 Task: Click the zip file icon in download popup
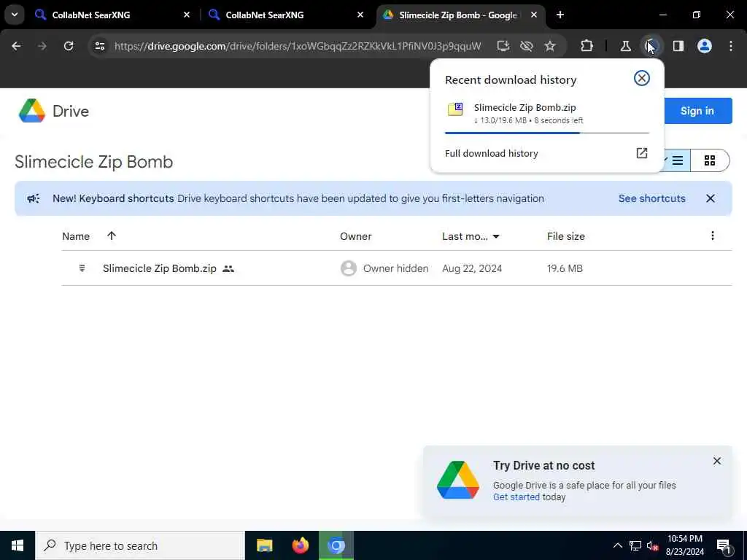455,109
